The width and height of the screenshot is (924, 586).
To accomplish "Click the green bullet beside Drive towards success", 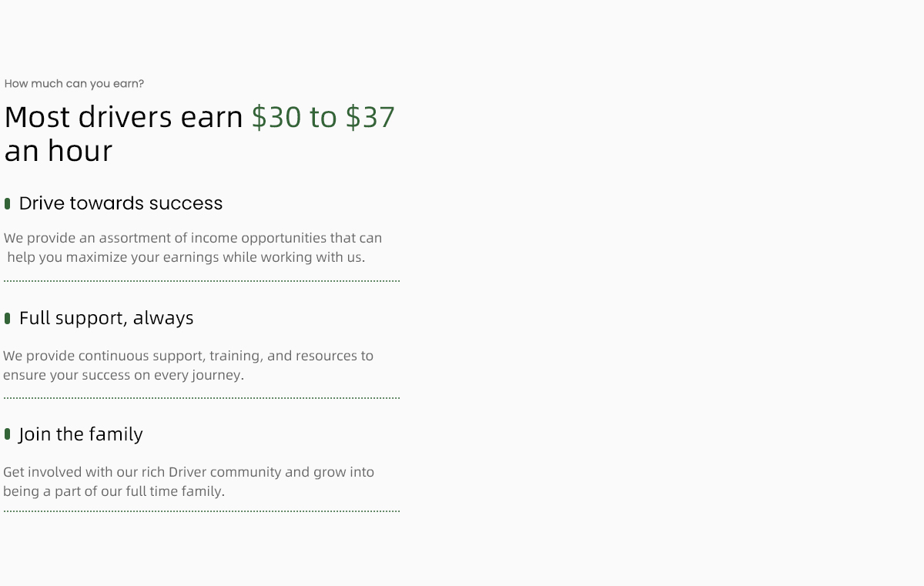I will (x=7, y=203).
